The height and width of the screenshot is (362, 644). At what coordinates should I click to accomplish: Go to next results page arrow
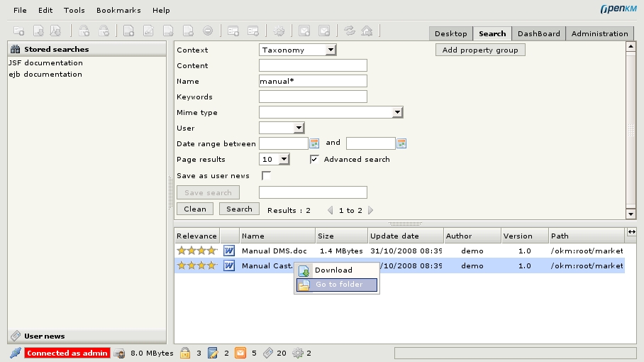point(370,210)
